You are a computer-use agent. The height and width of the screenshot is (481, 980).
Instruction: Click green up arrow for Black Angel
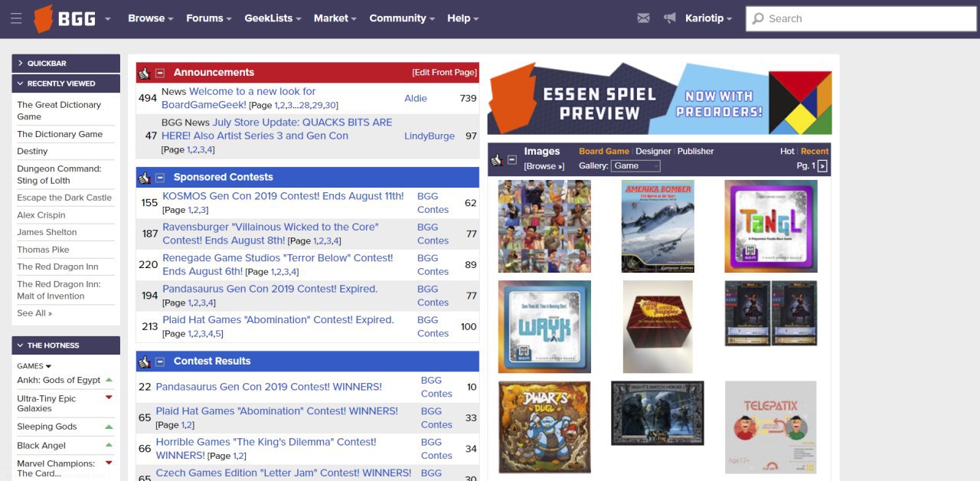pyautogui.click(x=109, y=445)
